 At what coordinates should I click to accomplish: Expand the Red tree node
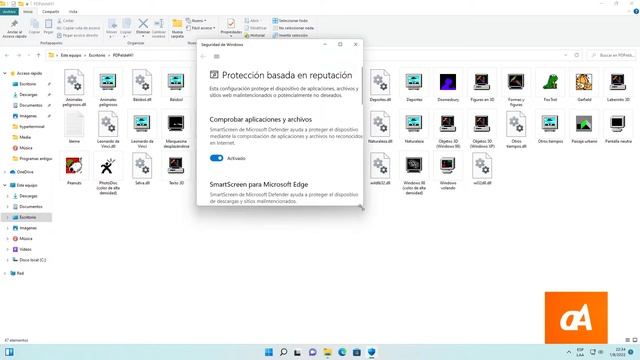5,273
